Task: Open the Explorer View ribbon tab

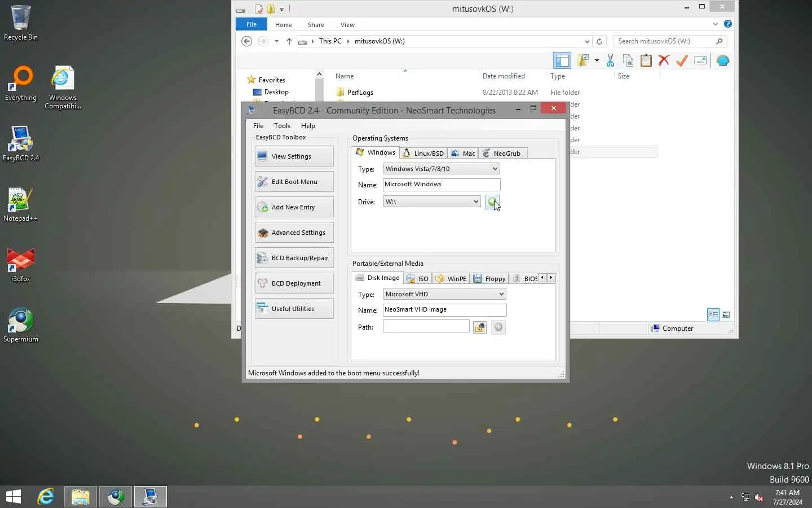Action: click(x=347, y=25)
